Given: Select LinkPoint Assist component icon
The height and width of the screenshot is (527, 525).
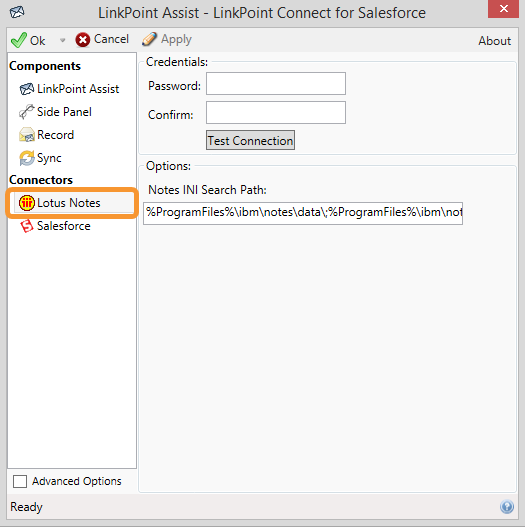Looking at the screenshot, I should (x=27, y=89).
